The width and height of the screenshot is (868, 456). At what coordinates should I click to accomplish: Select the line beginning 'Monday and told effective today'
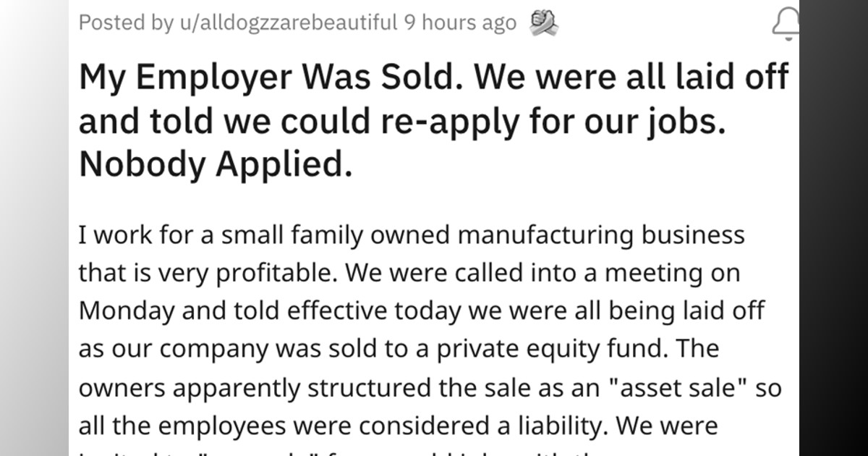point(422,311)
